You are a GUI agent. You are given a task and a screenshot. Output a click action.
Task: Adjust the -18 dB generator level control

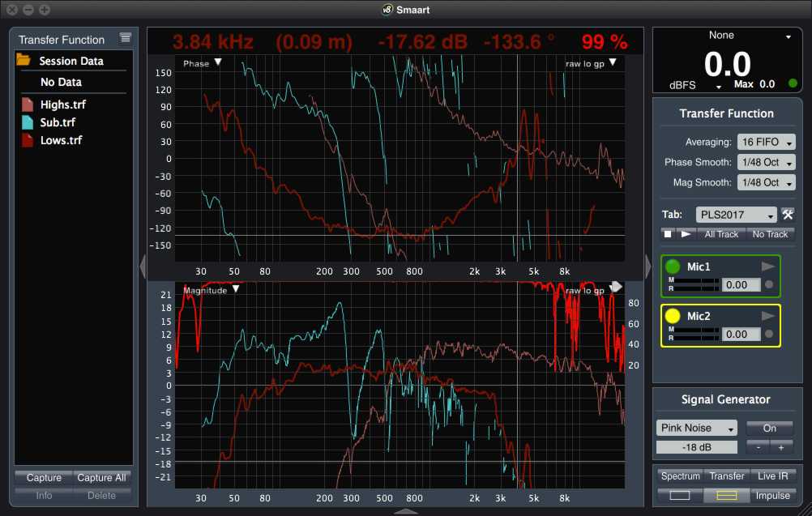pos(695,446)
